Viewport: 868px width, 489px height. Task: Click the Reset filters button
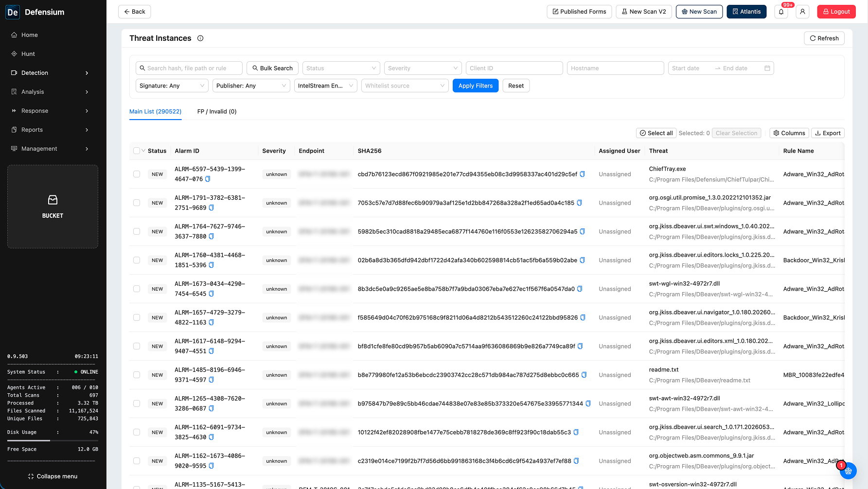516,86
